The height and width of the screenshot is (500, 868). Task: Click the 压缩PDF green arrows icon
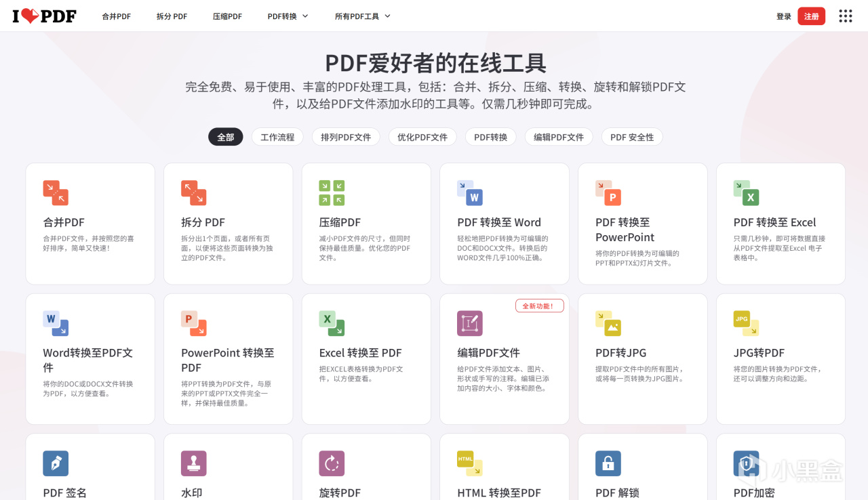pos(332,192)
